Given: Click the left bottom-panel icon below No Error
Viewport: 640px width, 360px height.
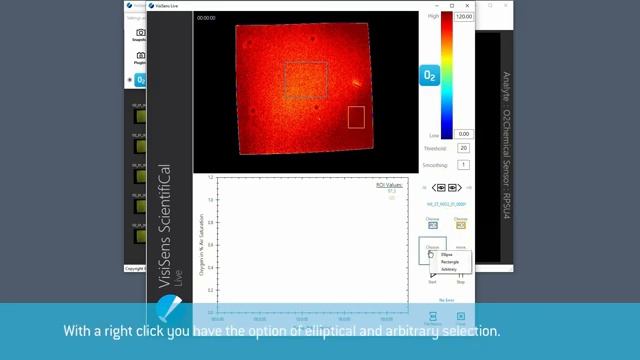Looking at the screenshot, I should [433, 316].
